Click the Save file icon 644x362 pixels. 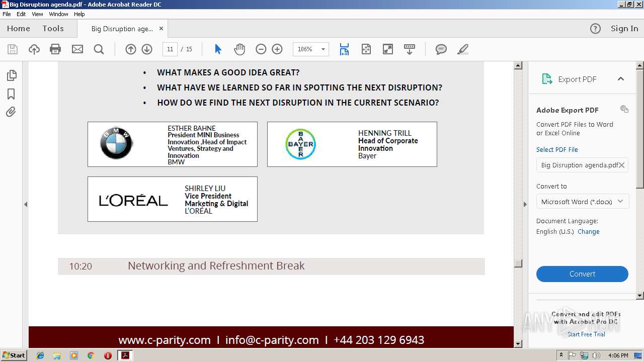(13, 49)
